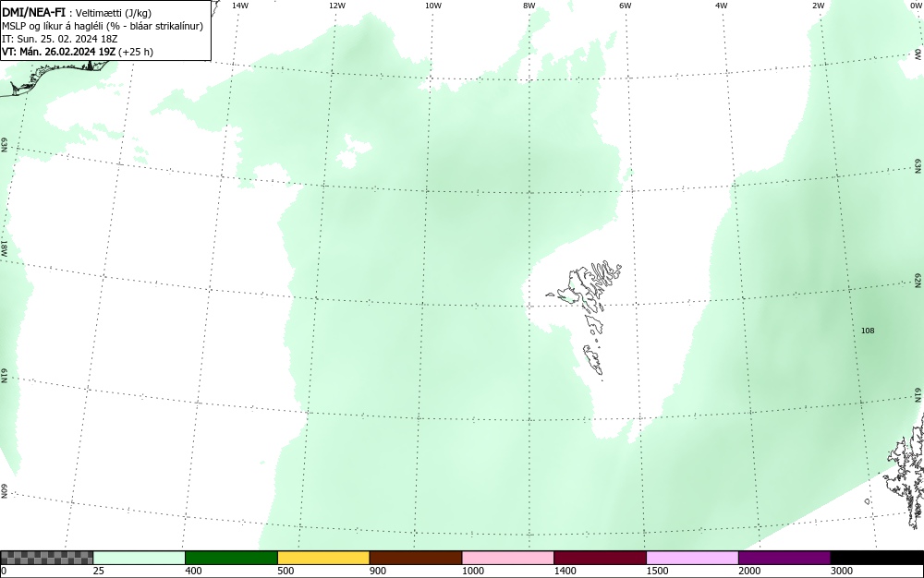The height and width of the screenshot is (578, 924).
Task: Click the dark green 400–500 legend swatch
Action: [x=231, y=558]
